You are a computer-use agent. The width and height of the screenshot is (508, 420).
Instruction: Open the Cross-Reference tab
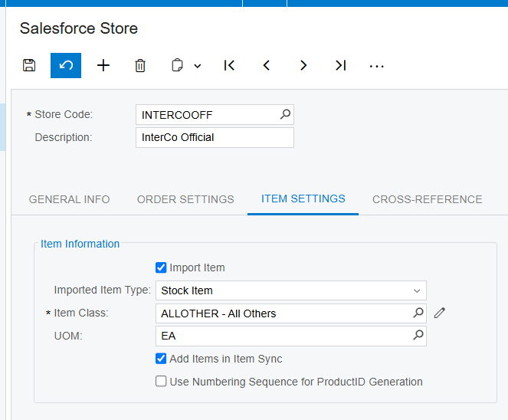pyautogui.click(x=427, y=199)
